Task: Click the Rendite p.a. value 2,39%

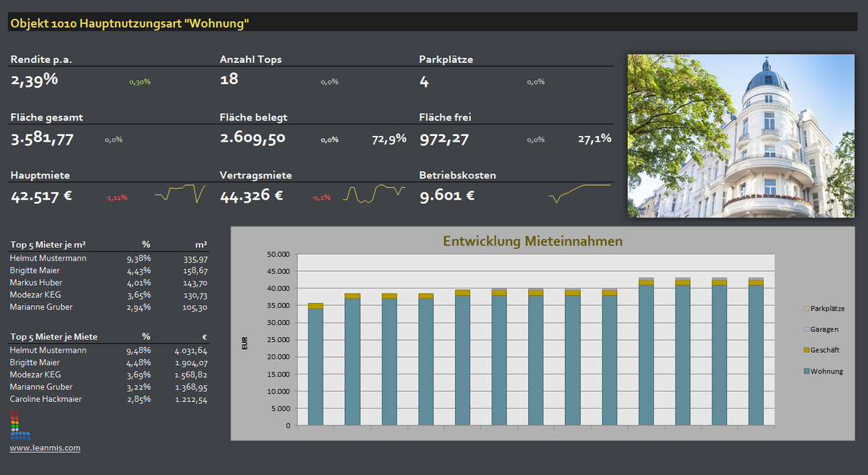Action: pyautogui.click(x=34, y=80)
